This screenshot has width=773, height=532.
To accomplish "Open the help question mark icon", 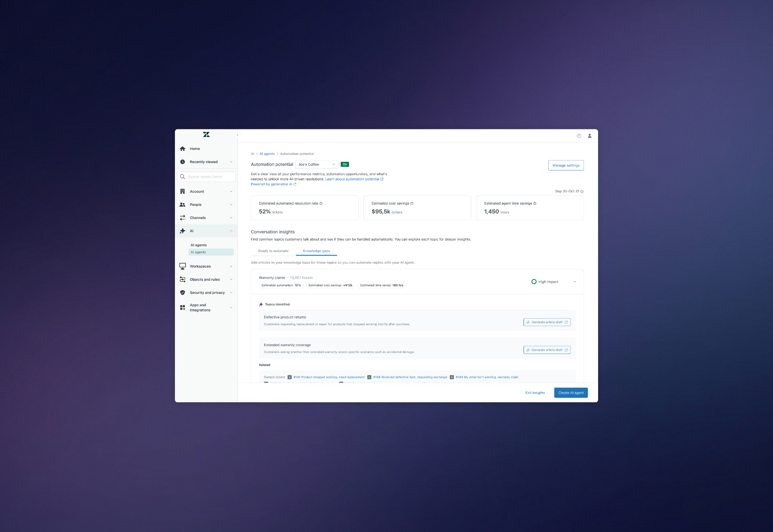I will (579, 136).
